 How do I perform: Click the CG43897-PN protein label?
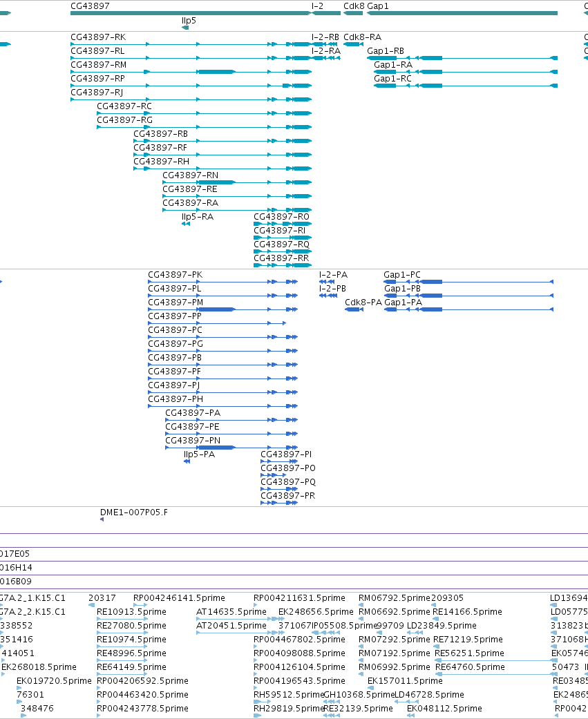(x=193, y=440)
